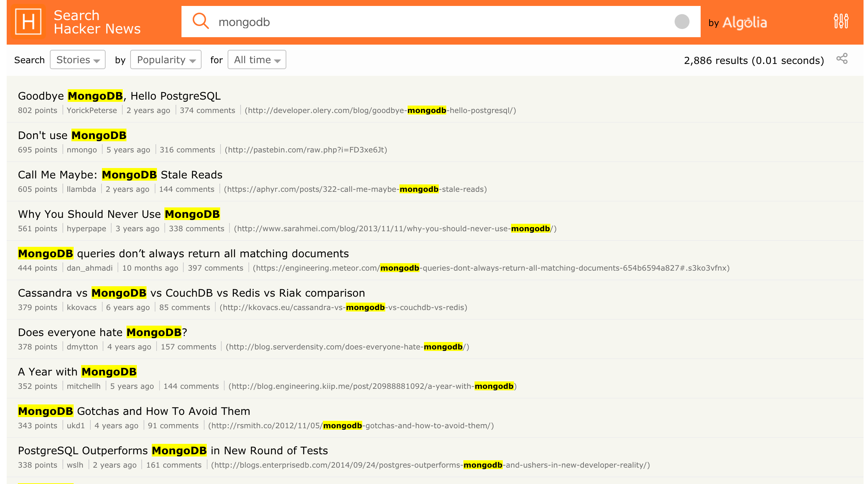
Task: Open author profile mitchellh
Action: click(x=83, y=386)
